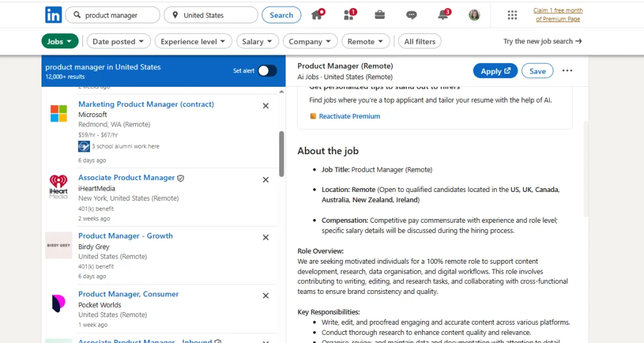Open the LinkedIn home logo
Viewport: 644px width, 343px height.
click(x=53, y=15)
